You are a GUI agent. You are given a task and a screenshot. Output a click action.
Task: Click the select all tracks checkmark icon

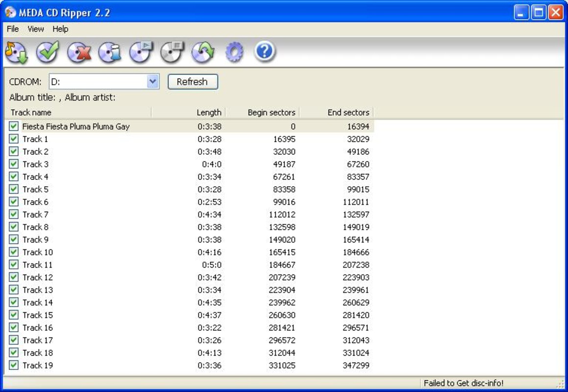(48, 52)
